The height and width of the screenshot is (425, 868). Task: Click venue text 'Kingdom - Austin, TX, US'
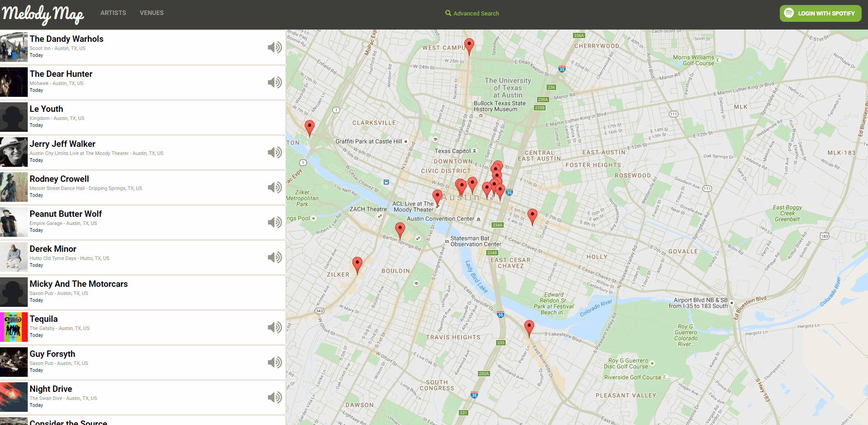point(57,118)
